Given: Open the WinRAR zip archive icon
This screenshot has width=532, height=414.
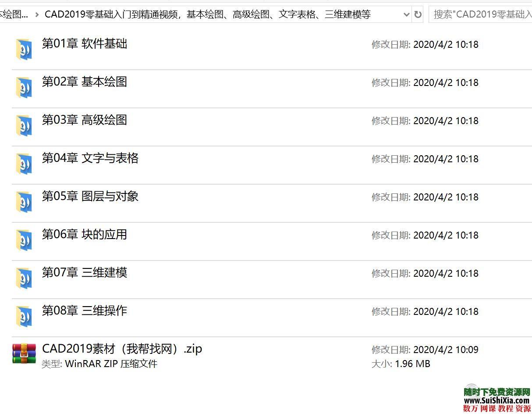Looking at the screenshot, I should point(24,353).
